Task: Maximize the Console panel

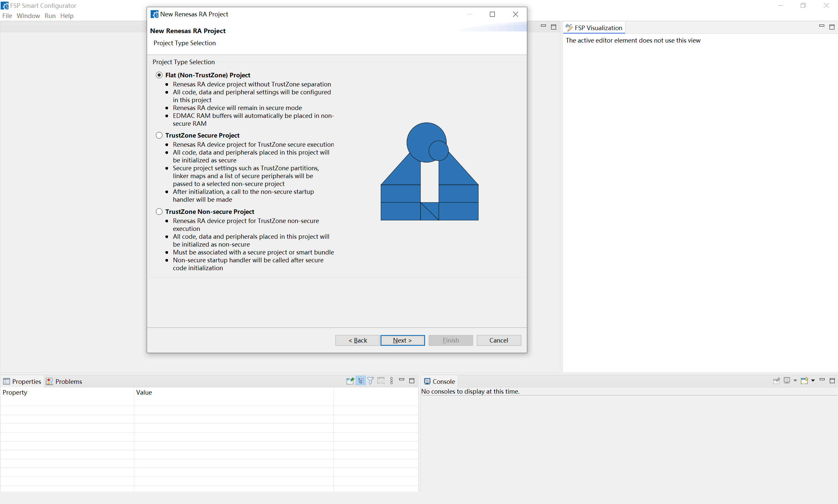Action: (x=832, y=381)
